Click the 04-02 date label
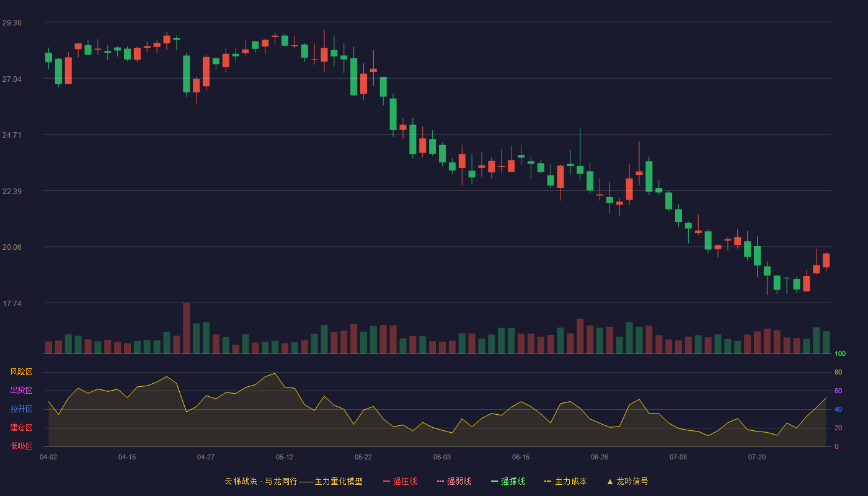Screen dimensions: 868x496 tap(48, 457)
